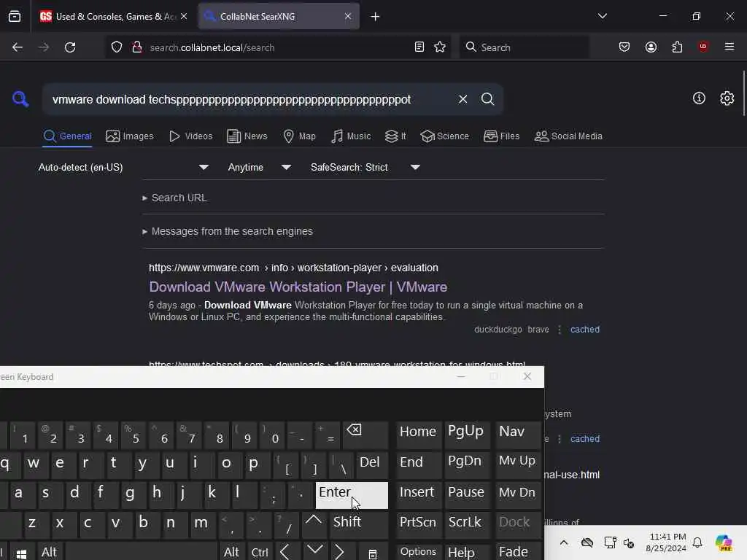Image resolution: width=747 pixels, height=560 pixels.
Task: Open the Anytime time range dropdown
Action: pyautogui.click(x=259, y=167)
